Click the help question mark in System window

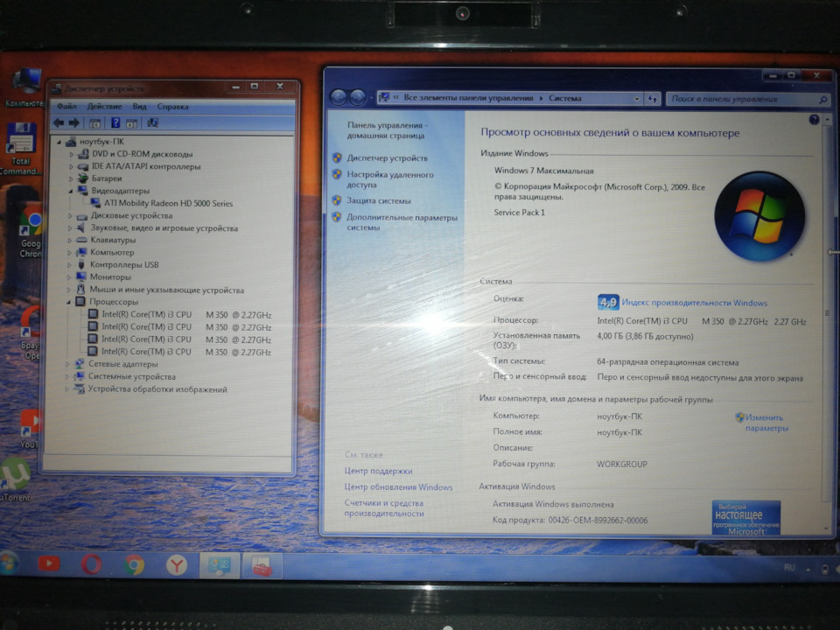pos(814,120)
